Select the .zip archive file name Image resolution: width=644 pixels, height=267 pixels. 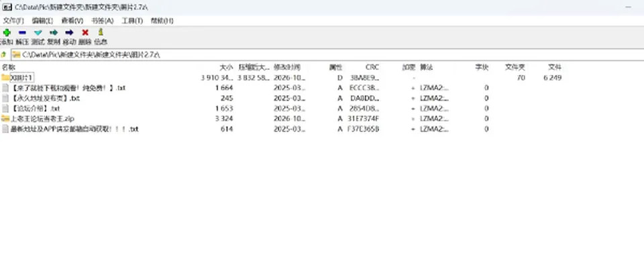[x=42, y=119]
